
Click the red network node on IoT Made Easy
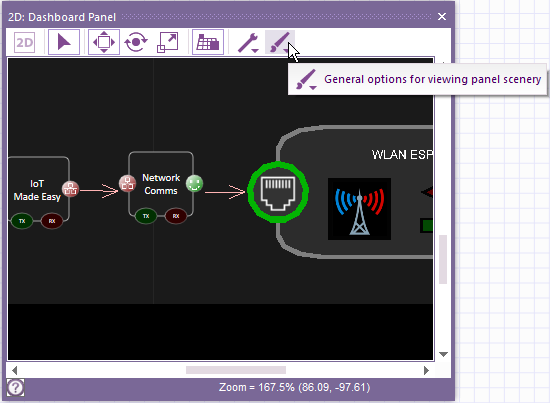coord(71,189)
